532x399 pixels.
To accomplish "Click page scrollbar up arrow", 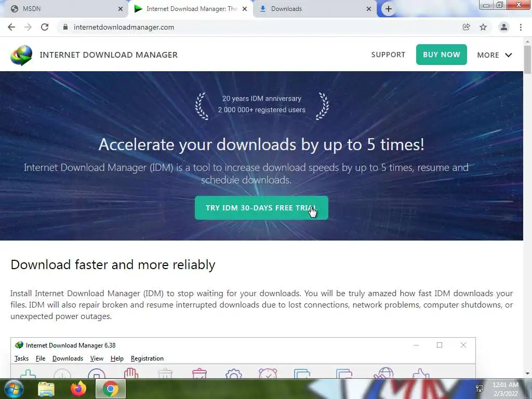I will 528,42.
